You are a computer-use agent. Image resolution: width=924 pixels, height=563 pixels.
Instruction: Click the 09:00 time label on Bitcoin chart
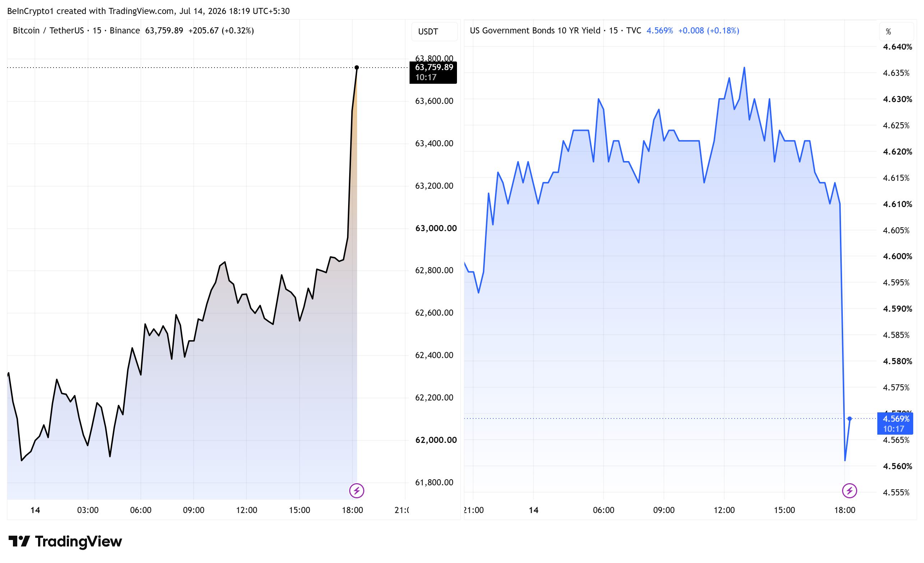[194, 510]
